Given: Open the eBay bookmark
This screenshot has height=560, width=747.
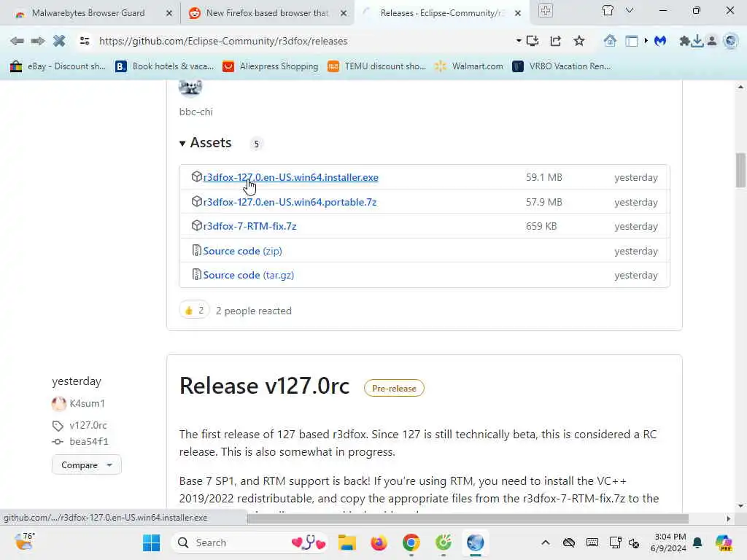Looking at the screenshot, I should pos(58,66).
